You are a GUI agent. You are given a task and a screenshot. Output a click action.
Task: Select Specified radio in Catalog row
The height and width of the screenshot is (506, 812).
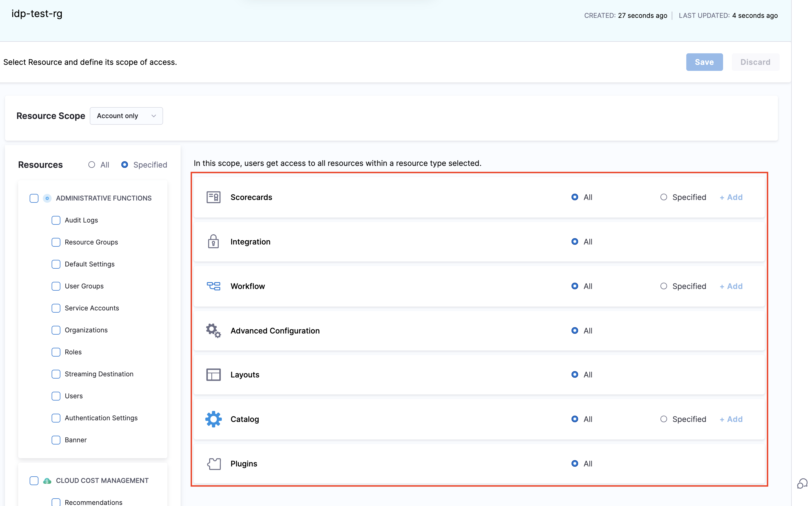click(x=663, y=419)
